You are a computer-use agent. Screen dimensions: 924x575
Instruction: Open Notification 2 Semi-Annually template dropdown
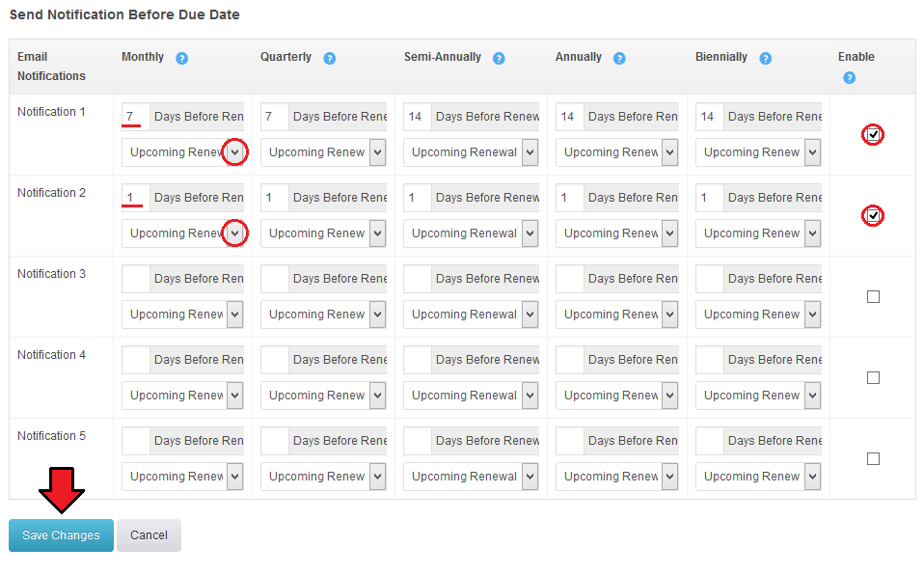pyautogui.click(x=471, y=233)
